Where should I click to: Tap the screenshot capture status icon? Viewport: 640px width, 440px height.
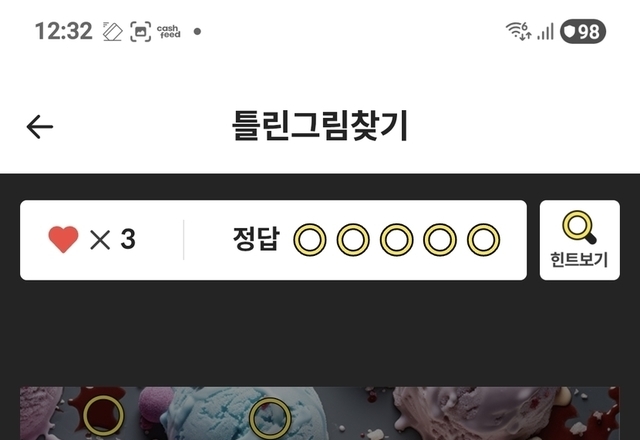(140, 31)
